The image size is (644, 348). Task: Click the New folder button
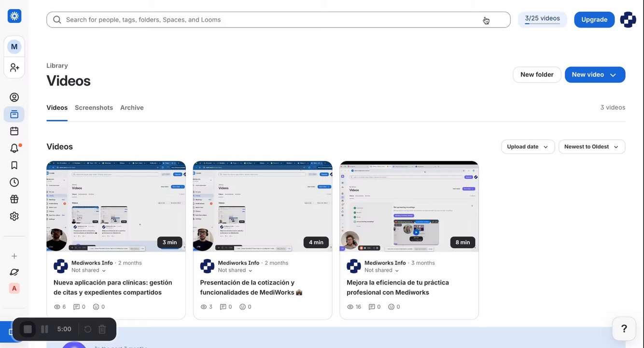coord(537,75)
